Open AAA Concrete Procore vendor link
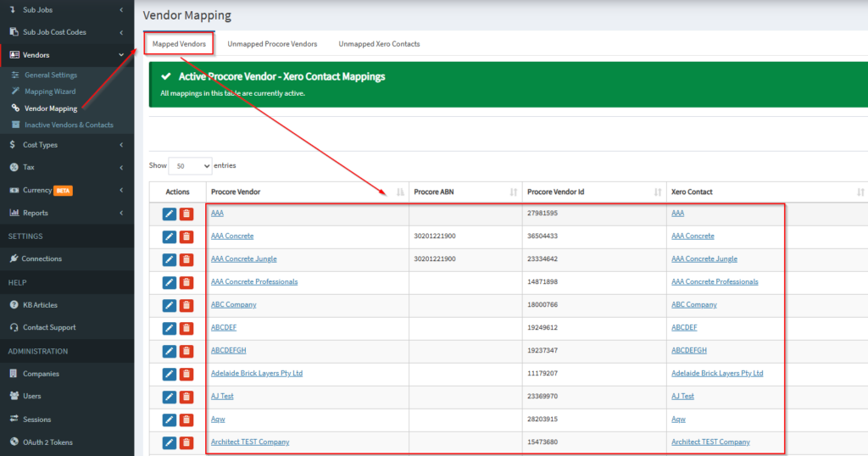Screen dimensions: 868x456 [232, 236]
